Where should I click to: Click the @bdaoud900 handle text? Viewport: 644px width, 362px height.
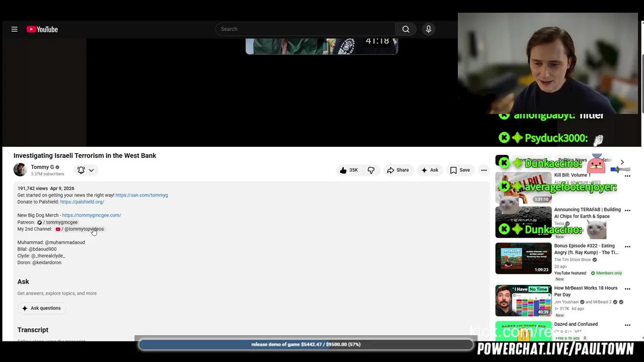42,249
